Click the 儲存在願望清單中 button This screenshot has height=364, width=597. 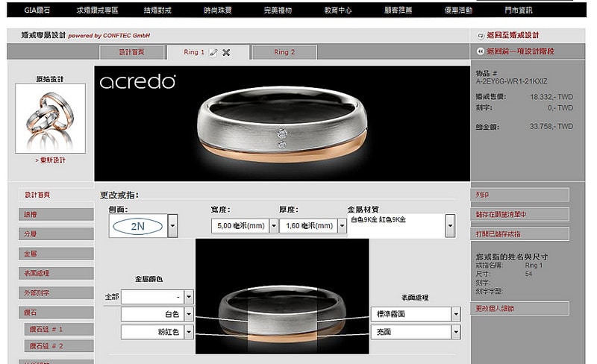coord(519,215)
